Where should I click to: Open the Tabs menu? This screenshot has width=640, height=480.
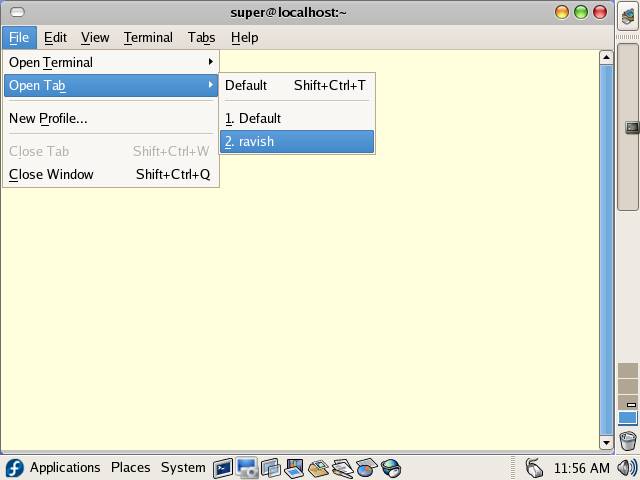201,38
